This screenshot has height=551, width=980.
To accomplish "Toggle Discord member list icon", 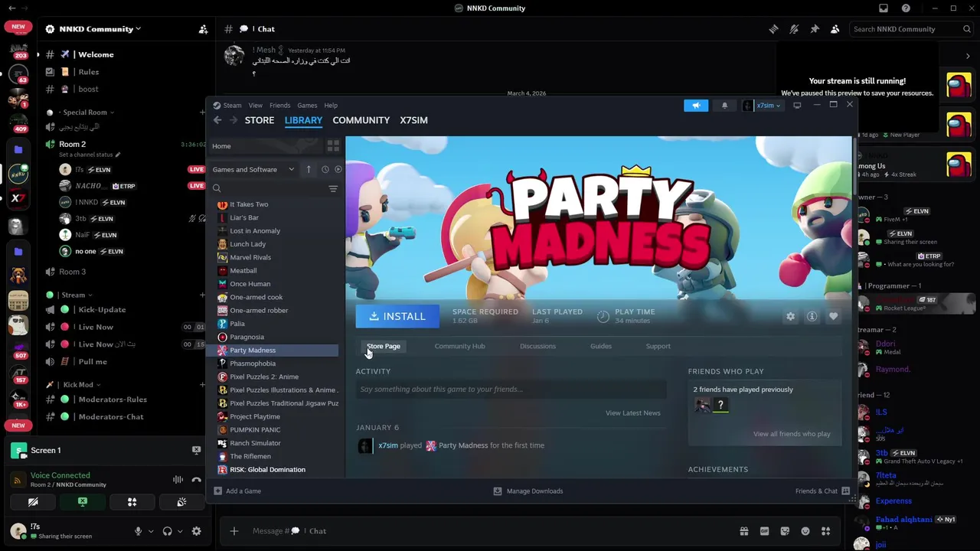I will 835,29.
